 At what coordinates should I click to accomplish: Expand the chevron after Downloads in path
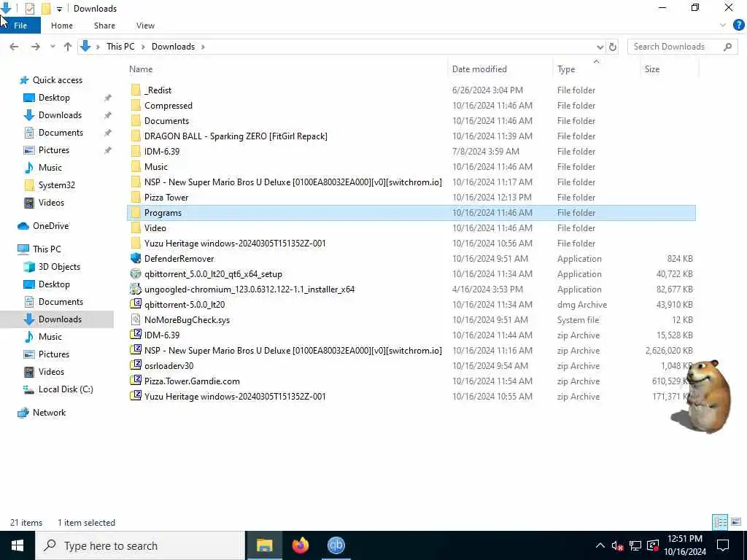pos(203,47)
